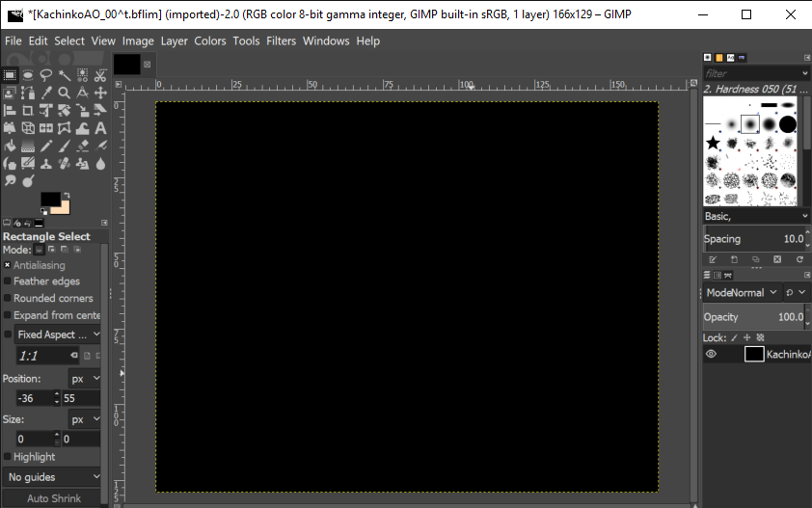Screen dimensions: 812x508
Task: Click the brush Spacing slider
Action: [x=753, y=239]
